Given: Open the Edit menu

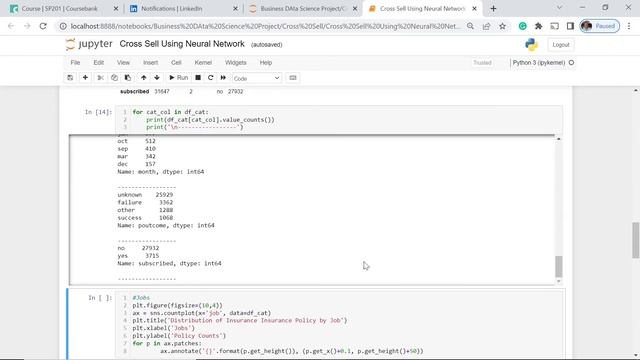Looking at the screenshot, I should coord(99,62).
